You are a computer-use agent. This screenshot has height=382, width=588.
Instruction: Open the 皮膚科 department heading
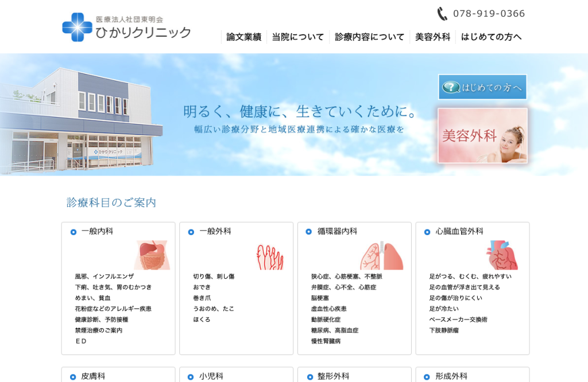pos(93,376)
